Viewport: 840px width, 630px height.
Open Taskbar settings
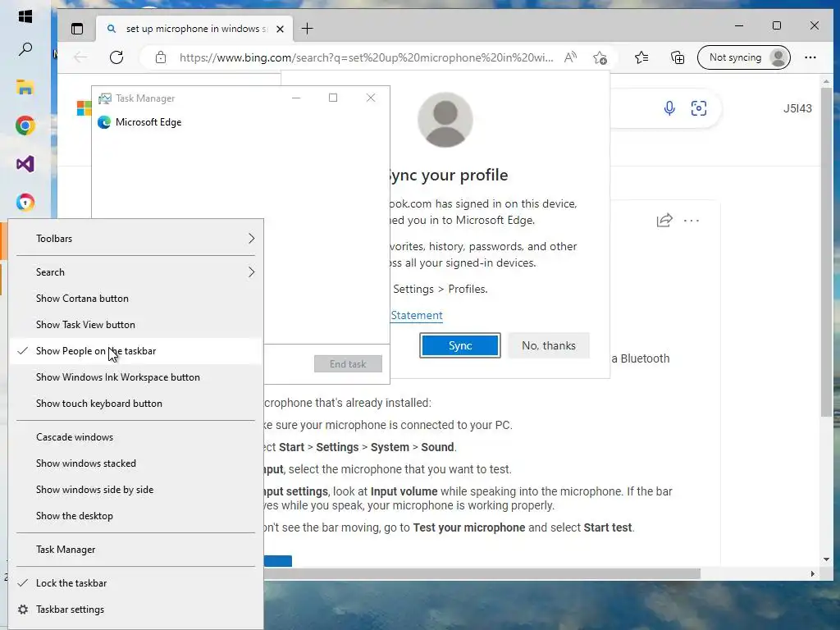pos(136,609)
